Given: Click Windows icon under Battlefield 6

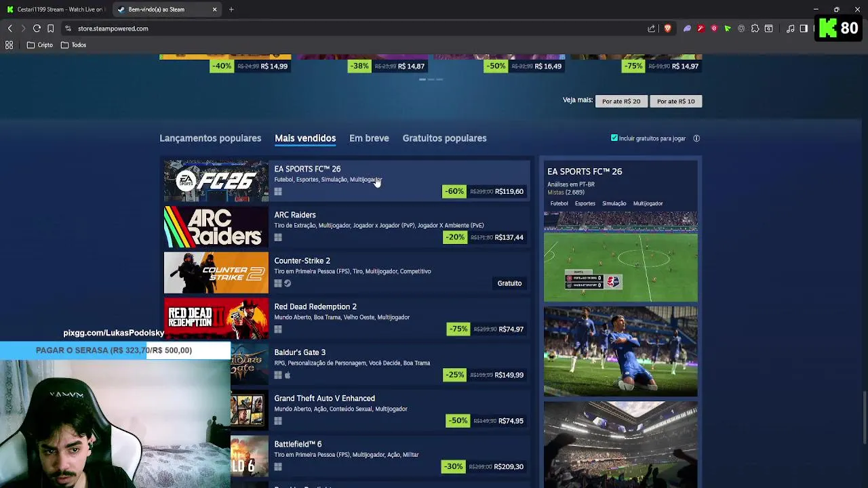Looking at the screenshot, I should click(x=278, y=467).
